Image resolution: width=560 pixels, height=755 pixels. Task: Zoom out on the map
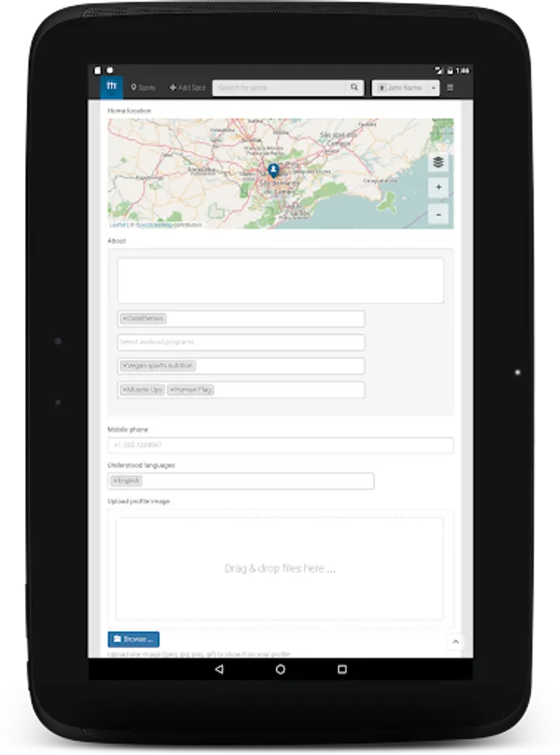(438, 215)
